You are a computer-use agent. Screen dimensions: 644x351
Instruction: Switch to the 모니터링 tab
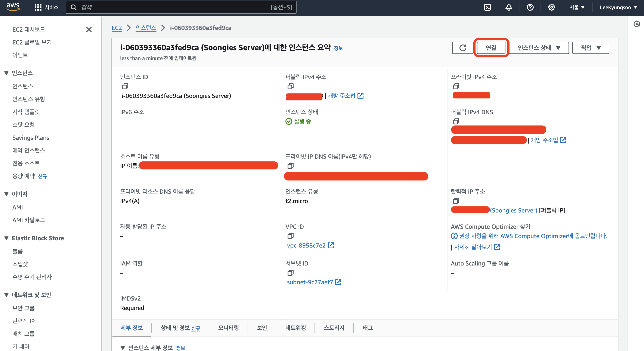[x=228, y=328]
